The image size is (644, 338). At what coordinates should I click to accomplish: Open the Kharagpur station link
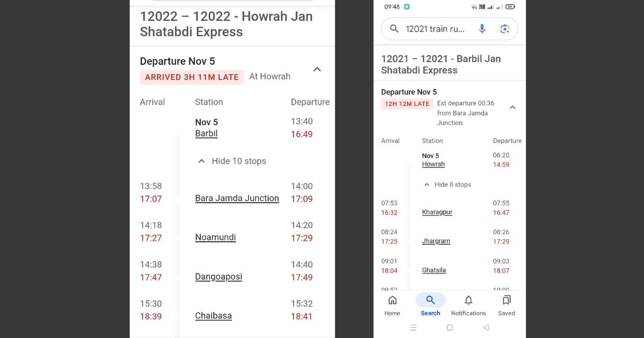tap(437, 212)
